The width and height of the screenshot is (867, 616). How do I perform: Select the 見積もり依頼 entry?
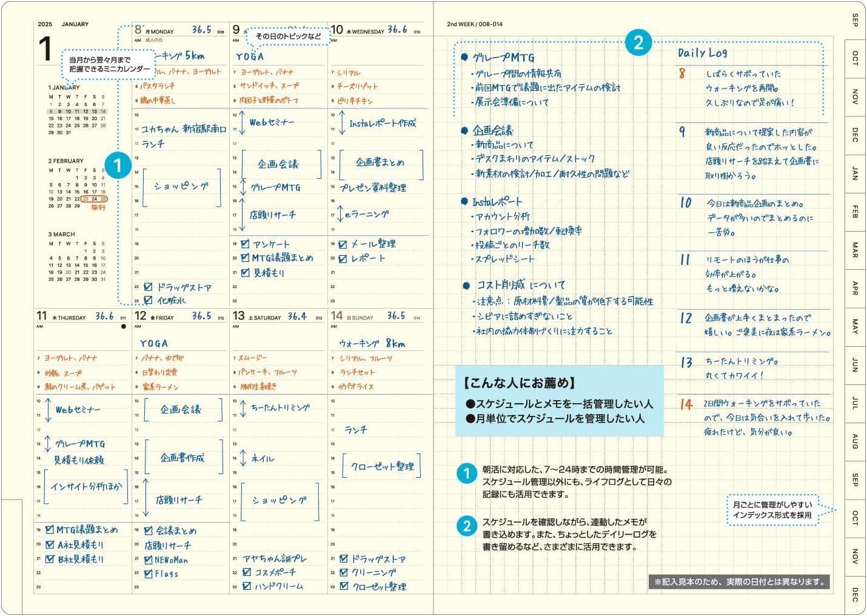point(79,460)
